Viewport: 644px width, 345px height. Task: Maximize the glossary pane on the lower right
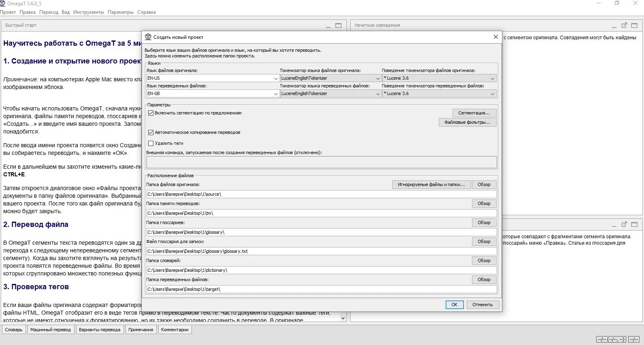click(x=634, y=224)
